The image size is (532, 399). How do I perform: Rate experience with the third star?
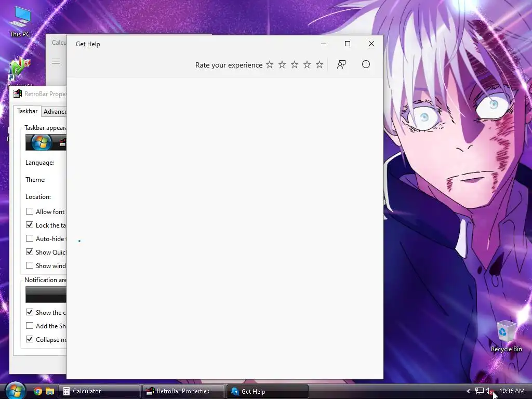[295, 64]
